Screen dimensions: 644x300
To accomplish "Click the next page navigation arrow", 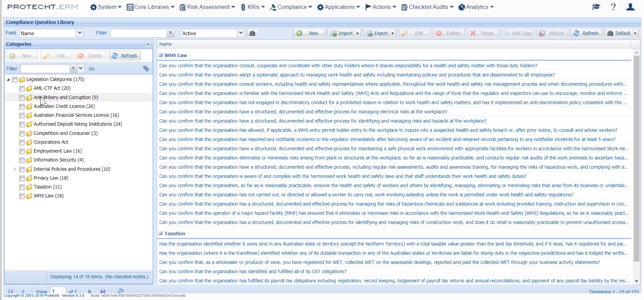I will tap(90, 291).
